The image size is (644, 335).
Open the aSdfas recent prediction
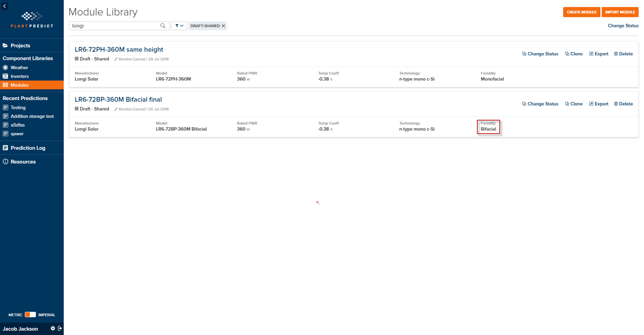(17, 125)
